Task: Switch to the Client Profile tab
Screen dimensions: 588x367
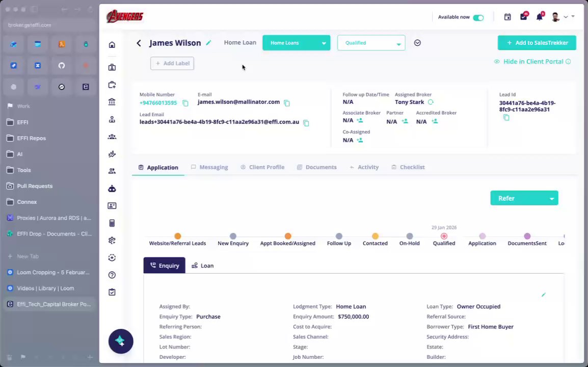Action: [x=262, y=167]
